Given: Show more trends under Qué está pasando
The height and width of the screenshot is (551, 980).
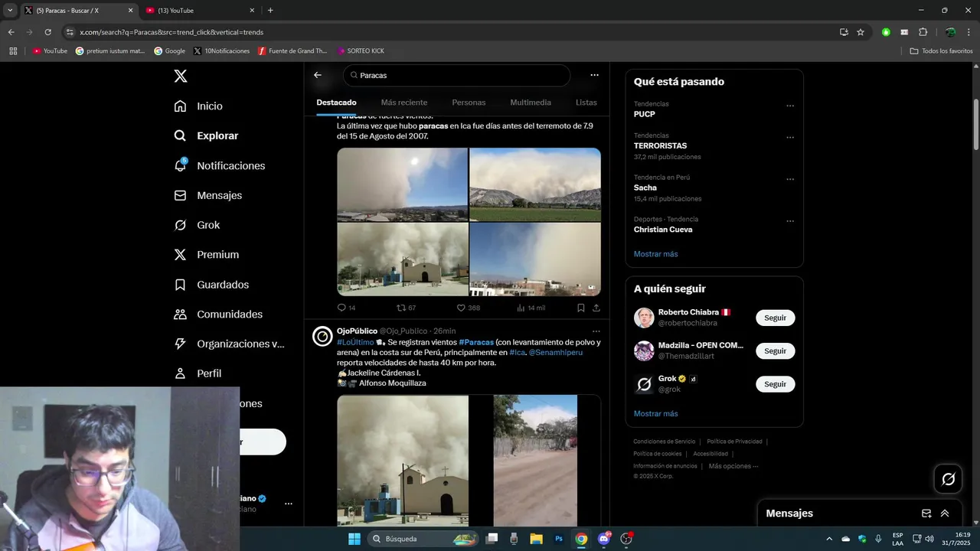Looking at the screenshot, I should point(655,254).
